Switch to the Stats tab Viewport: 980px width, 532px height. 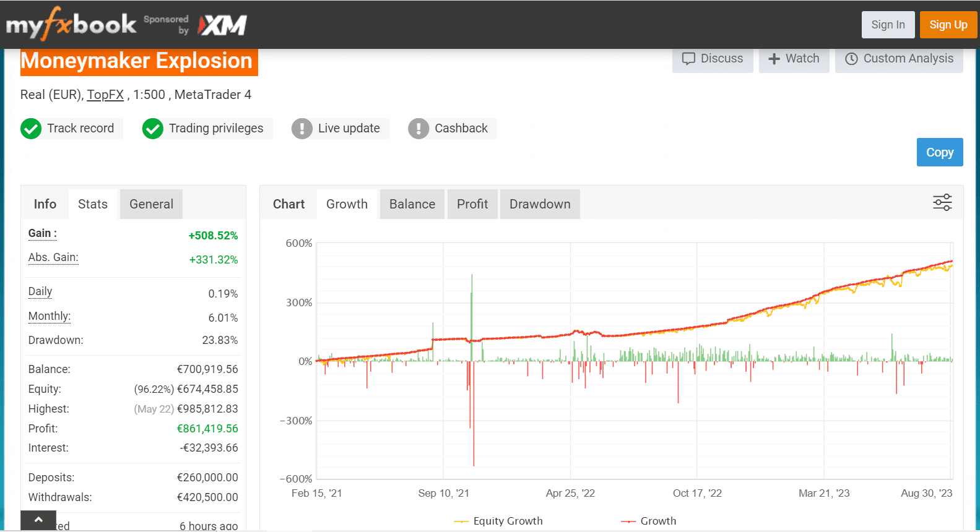(x=93, y=204)
